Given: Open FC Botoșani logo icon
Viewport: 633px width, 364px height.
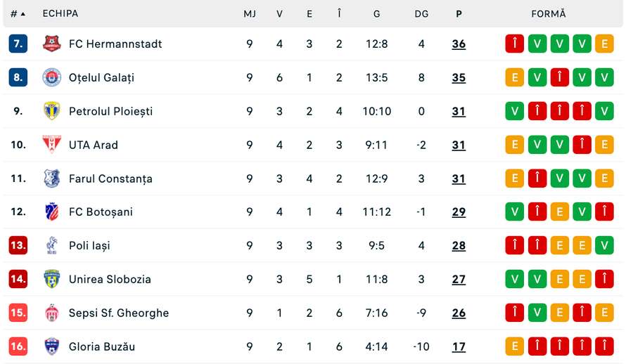Looking at the screenshot, I should [x=51, y=212].
